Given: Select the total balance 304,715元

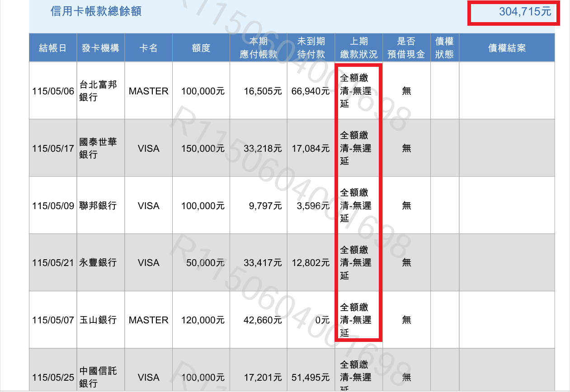Looking at the screenshot, I should coord(525,12).
